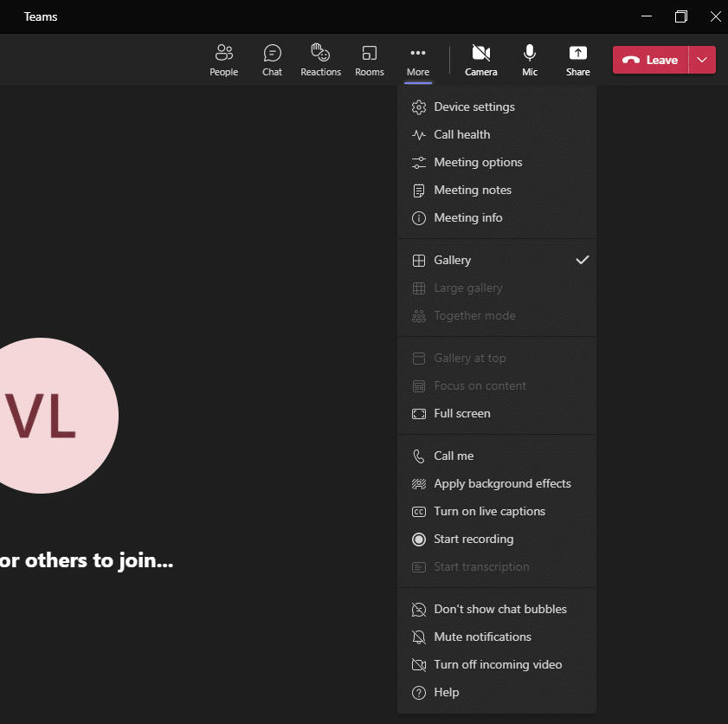This screenshot has width=728, height=724.
Task: Open breakout Rooms
Action: click(x=369, y=59)
